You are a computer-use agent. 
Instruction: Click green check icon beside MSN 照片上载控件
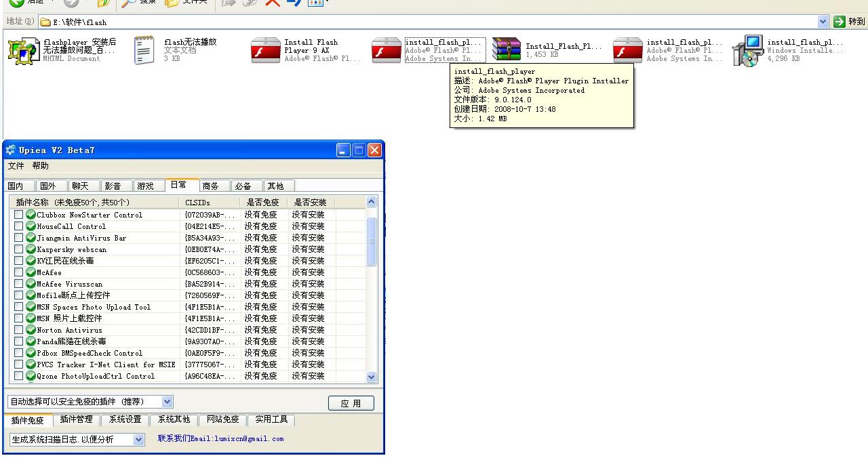coord(31,318)
